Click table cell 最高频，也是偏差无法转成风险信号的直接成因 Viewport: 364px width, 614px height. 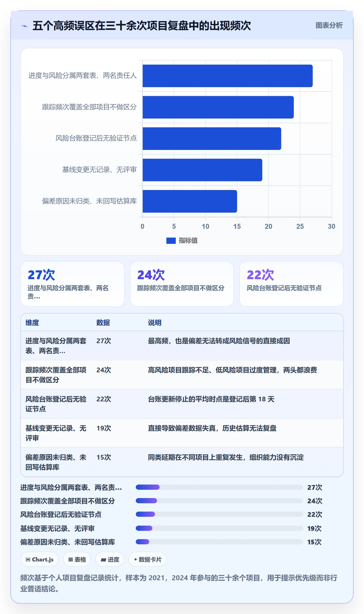pos(219,341)
